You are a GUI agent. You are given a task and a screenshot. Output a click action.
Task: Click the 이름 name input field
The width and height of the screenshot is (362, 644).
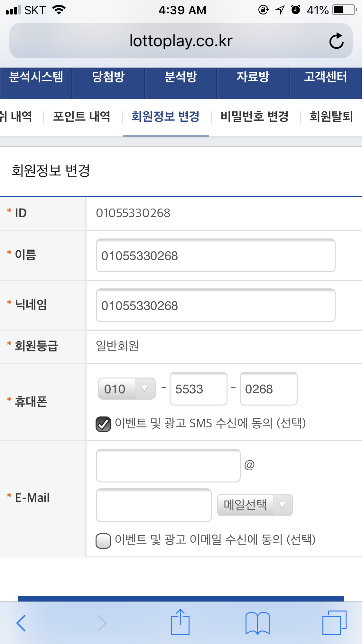pyautogui.click(x=216, y=256)
